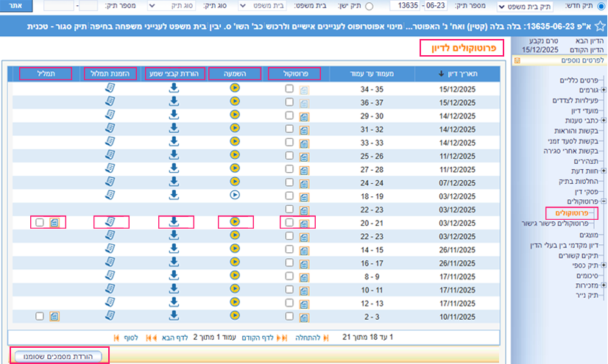Expand the מזכירות tree node
Screen dimensions: 608x364
click(x=604, y=285)
